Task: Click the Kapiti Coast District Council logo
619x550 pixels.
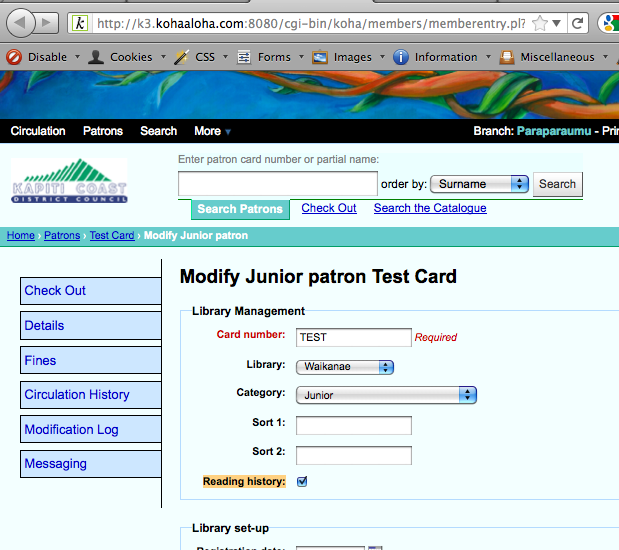Action: [x=69, y=181]
